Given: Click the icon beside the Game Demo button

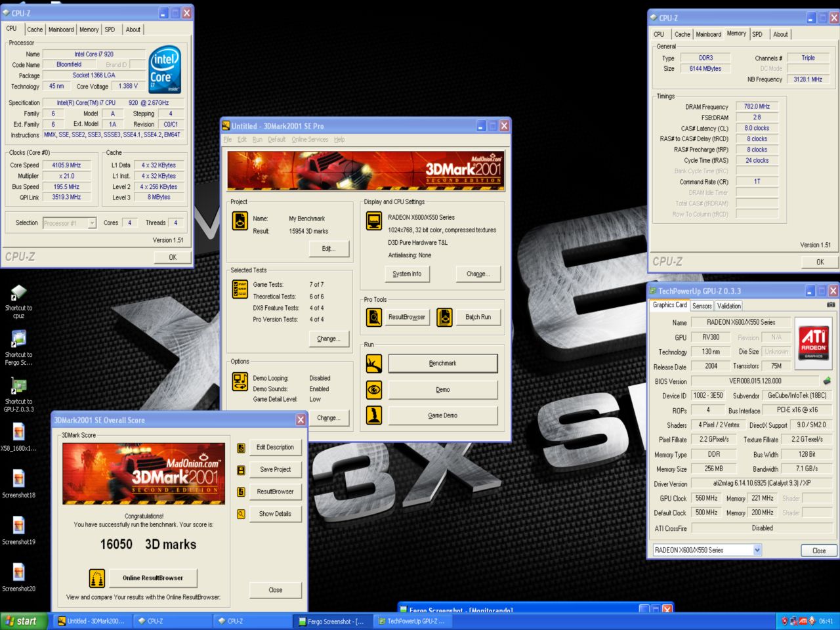Looking at the screenshot, I should pyautogui.click(x=374, y=415).
